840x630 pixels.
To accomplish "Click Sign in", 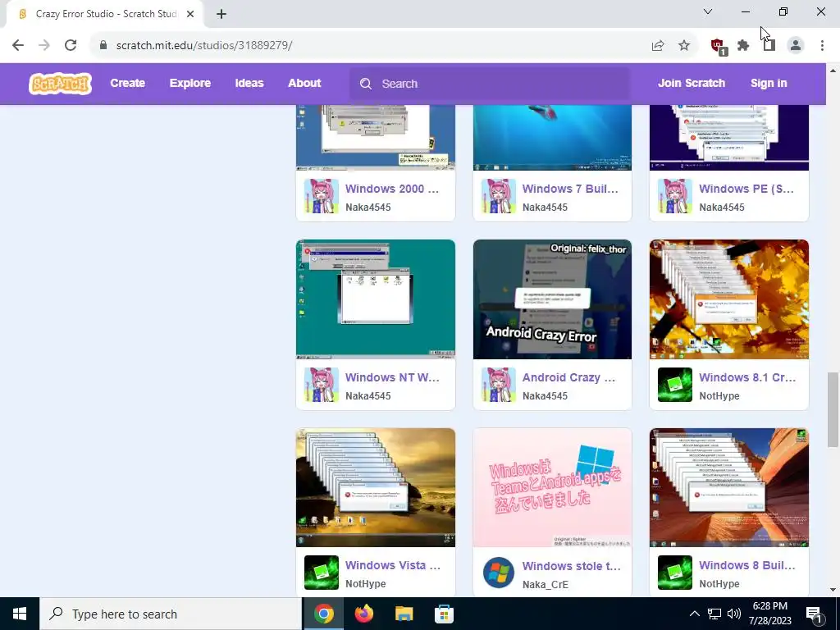I will [768, 83].
